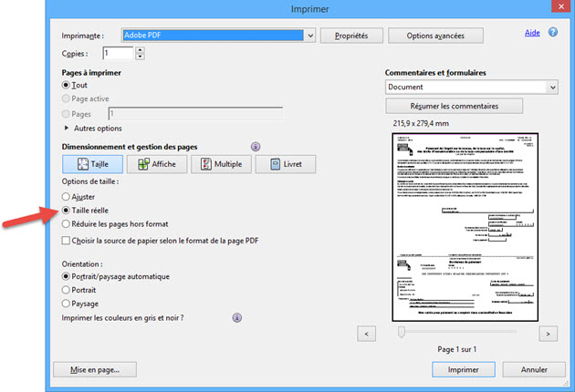Select Paysage orientation

coord(66,304)
